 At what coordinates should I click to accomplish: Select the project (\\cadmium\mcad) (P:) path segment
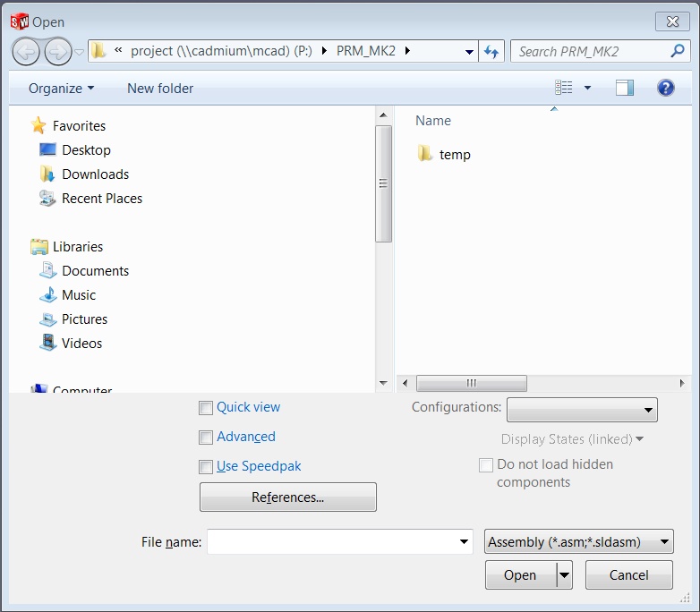click(x=221, y=51)
